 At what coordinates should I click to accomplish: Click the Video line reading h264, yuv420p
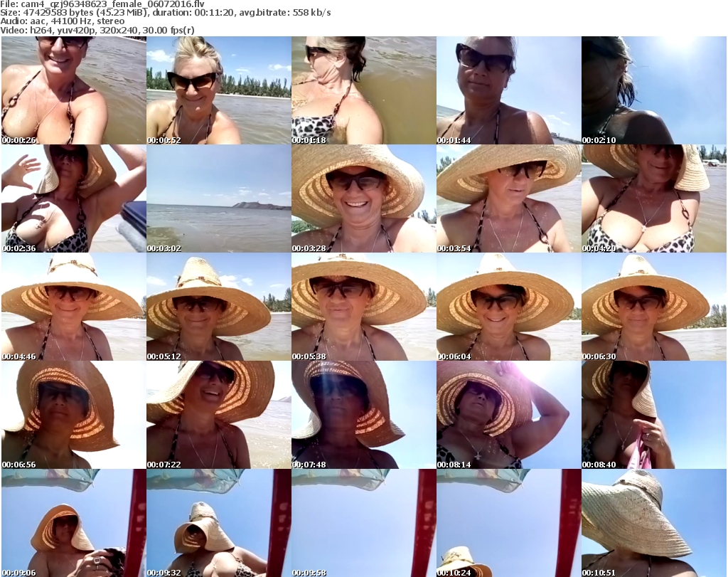click(97, 30)
